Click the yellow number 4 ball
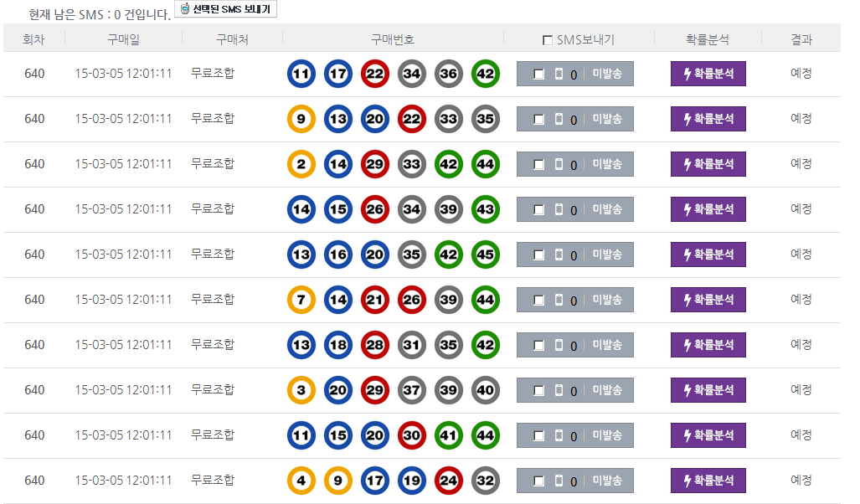 click(x=301, y=481)
